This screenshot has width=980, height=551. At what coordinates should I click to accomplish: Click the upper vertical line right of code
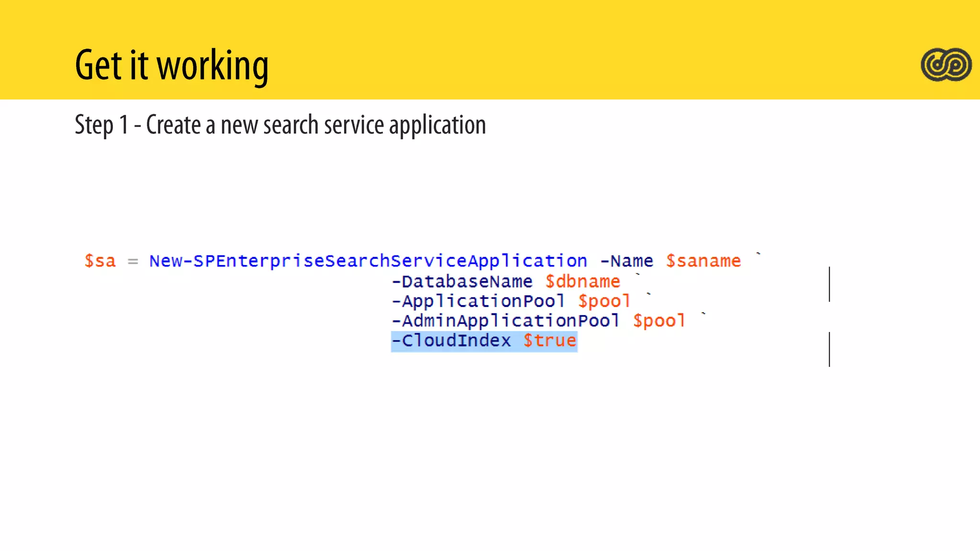tap(829, 284)
